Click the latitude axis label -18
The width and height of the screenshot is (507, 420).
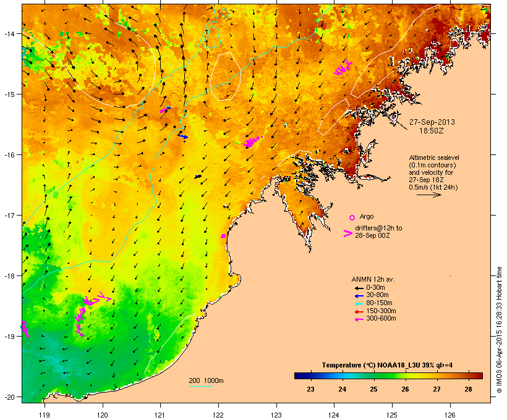(9, 276)
